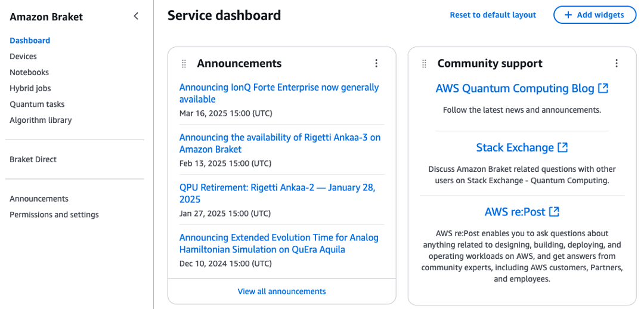Open Devices in the sidebar
Viewport: 644px width, 309px height.
pyautogui.click(x=23, y=57)
